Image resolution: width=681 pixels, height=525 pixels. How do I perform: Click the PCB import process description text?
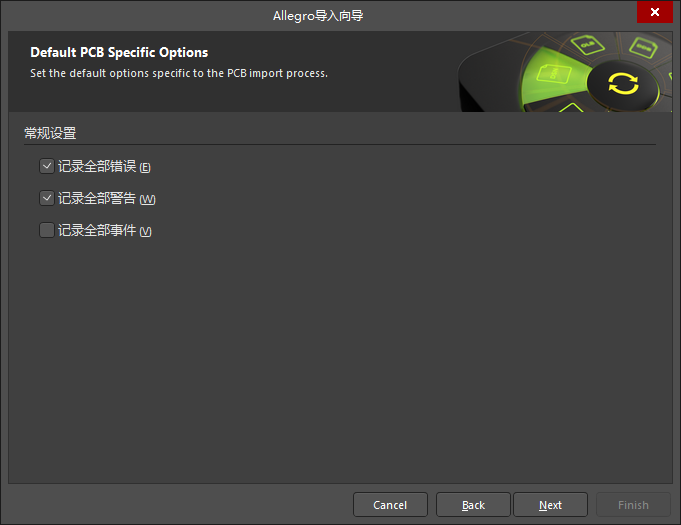click(x=179, y=73)
